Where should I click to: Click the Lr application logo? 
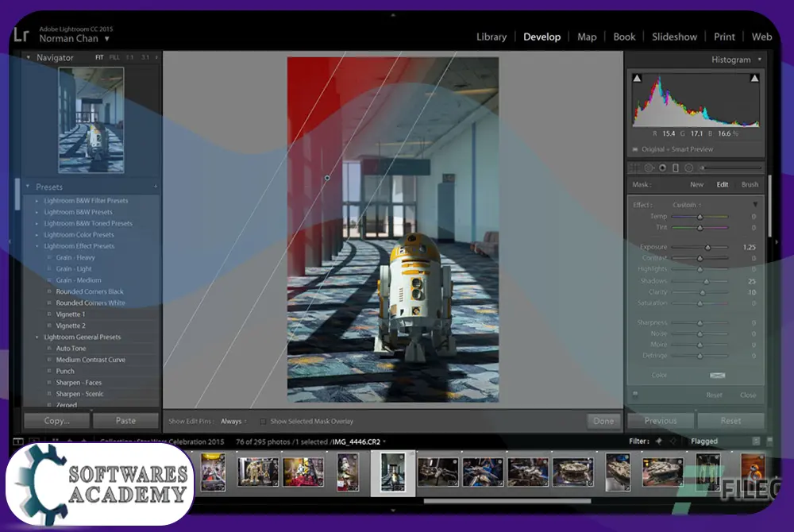pyautogui.click(x=21, y=35)
